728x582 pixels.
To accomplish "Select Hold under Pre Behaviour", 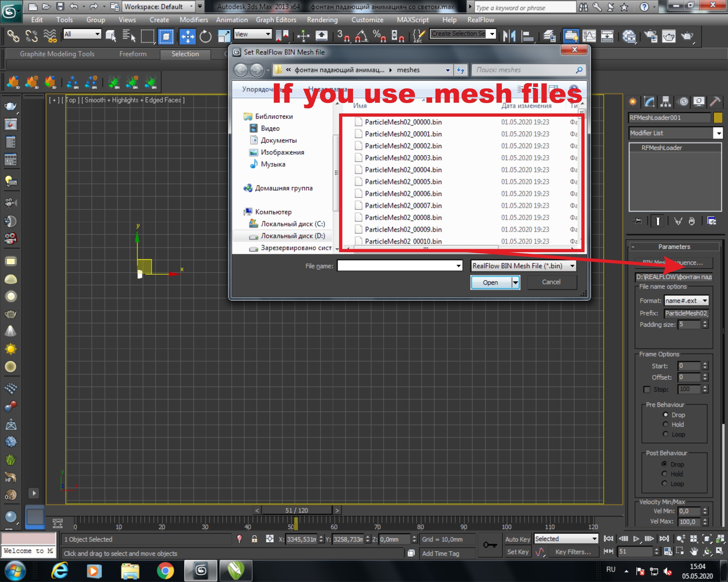I will pyautogui.click(x=665, y=424).
